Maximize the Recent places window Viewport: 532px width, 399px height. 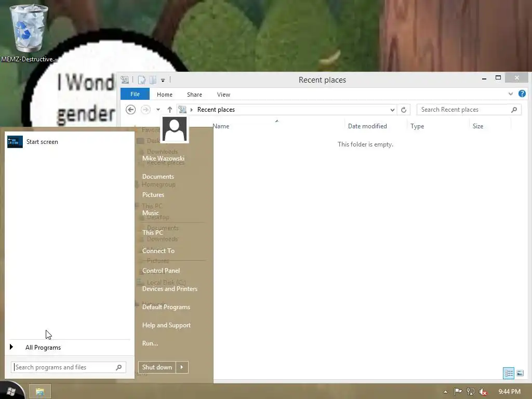pos(498,78)
